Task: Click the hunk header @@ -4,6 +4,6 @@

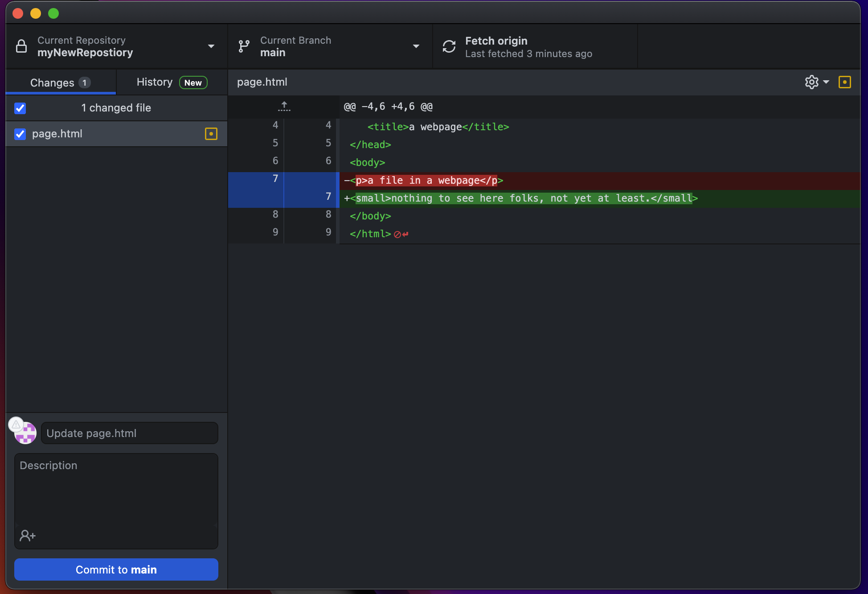Action: [388, 107]
